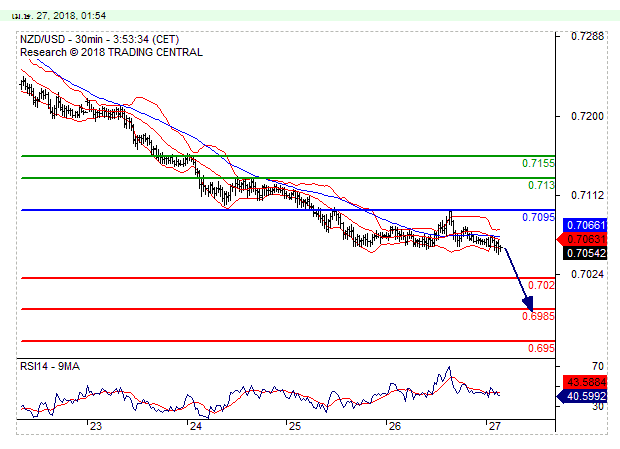Click 'Research © 2018 TRADING CENTRAL' text
This screenshot has height=449, width=620.
(x=111, y=52)
